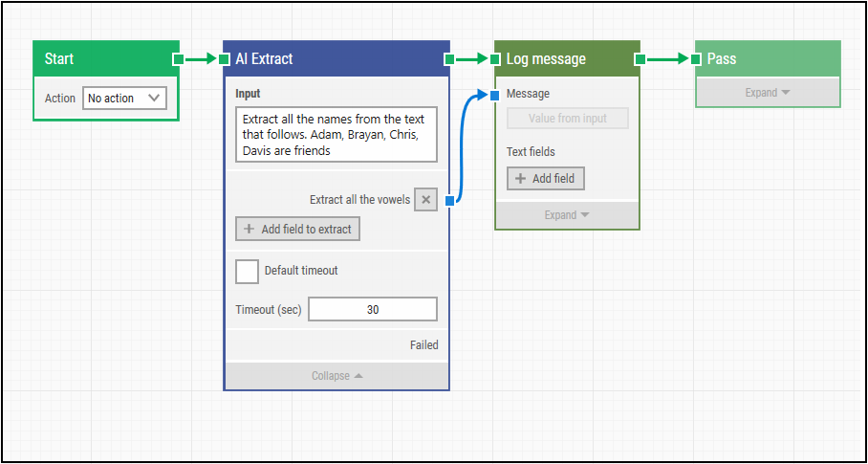Click the blue Message input connector
Image resolution: width=868 pixels, height=464 pixels.
pos(494,95)
